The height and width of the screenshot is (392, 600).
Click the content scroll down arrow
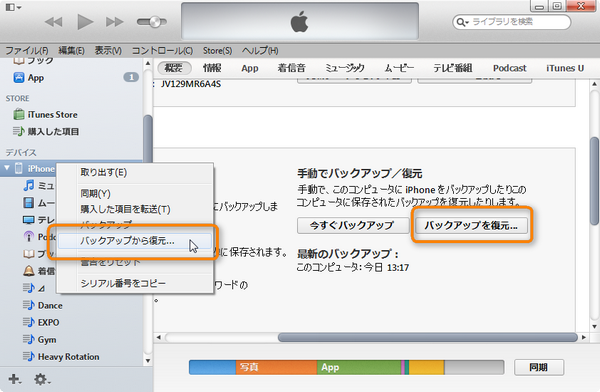pos(594,327)
